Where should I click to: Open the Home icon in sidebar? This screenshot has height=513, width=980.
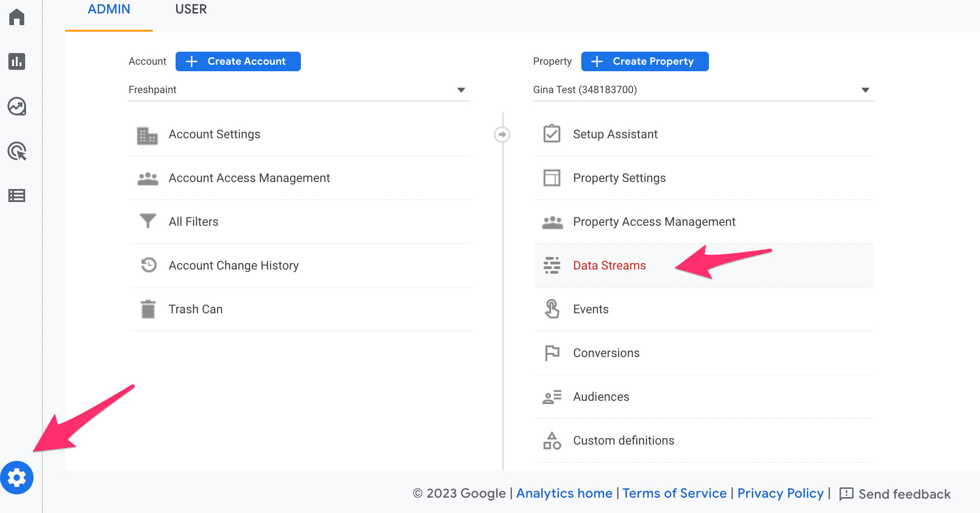coord(17,17)
